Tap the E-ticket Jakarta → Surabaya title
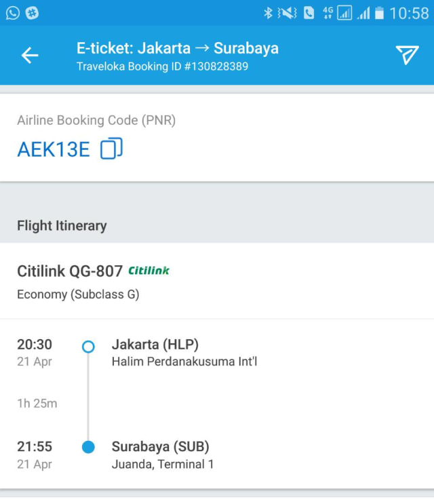 178,48
